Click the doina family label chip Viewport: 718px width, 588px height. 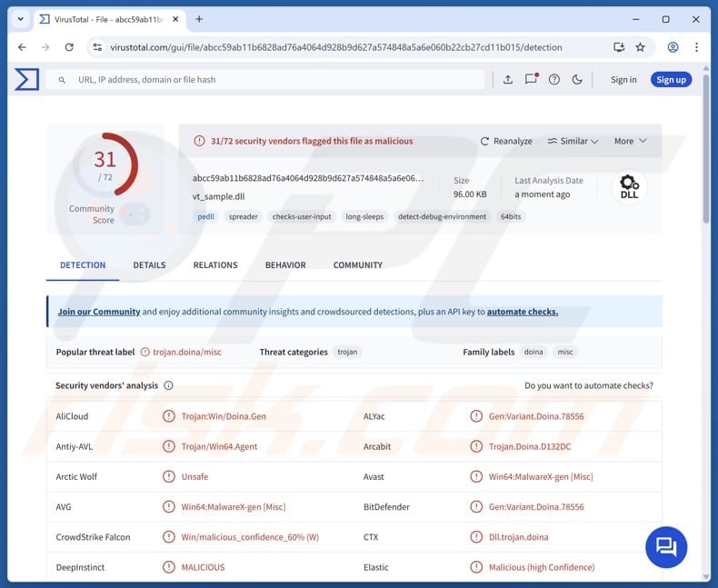tap(534, 352)
